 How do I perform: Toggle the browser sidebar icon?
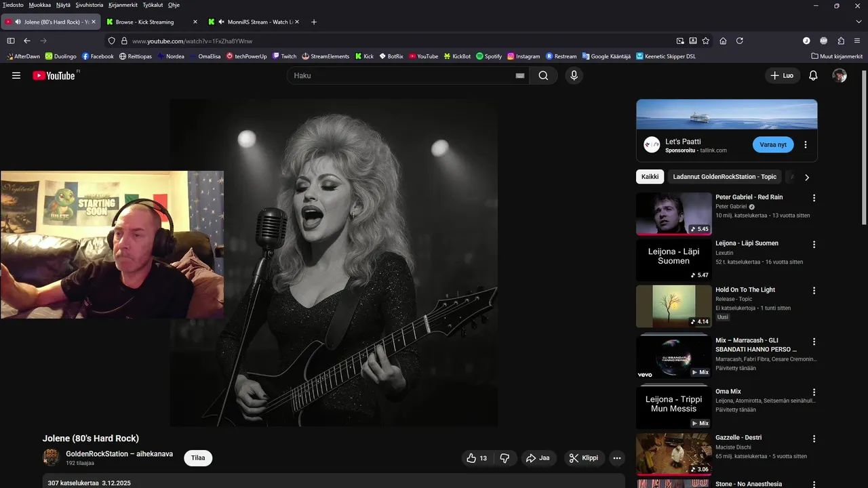coord(11,41)
